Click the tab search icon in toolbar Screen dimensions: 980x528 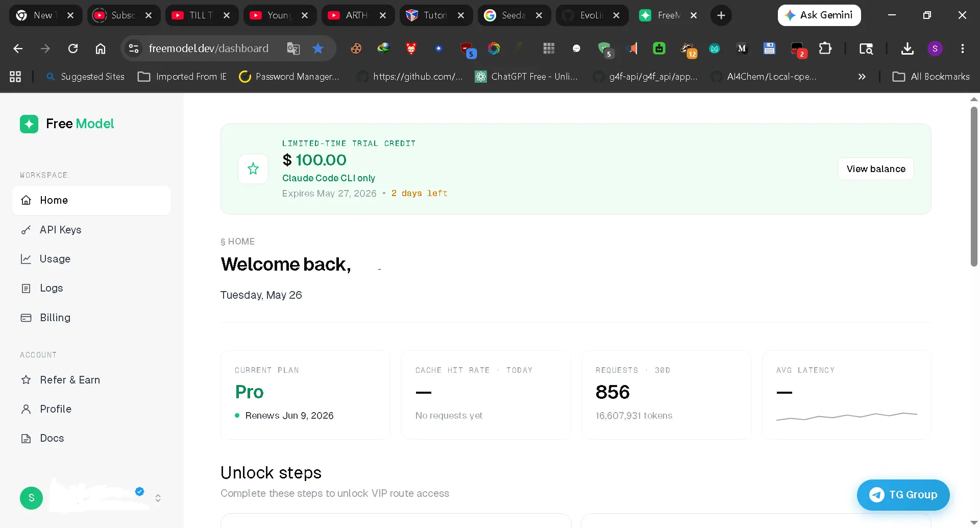tap(866, 49)
